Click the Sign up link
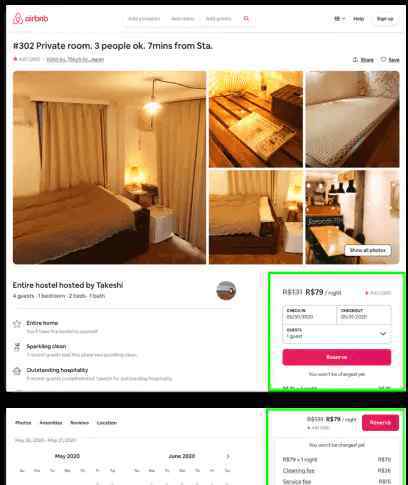 [385, 19]
